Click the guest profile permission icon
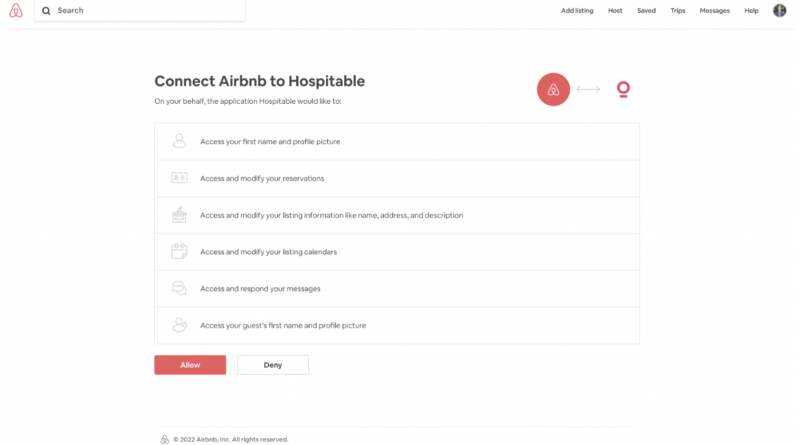The height and width of the screenshot is (445, 800). 179,325
